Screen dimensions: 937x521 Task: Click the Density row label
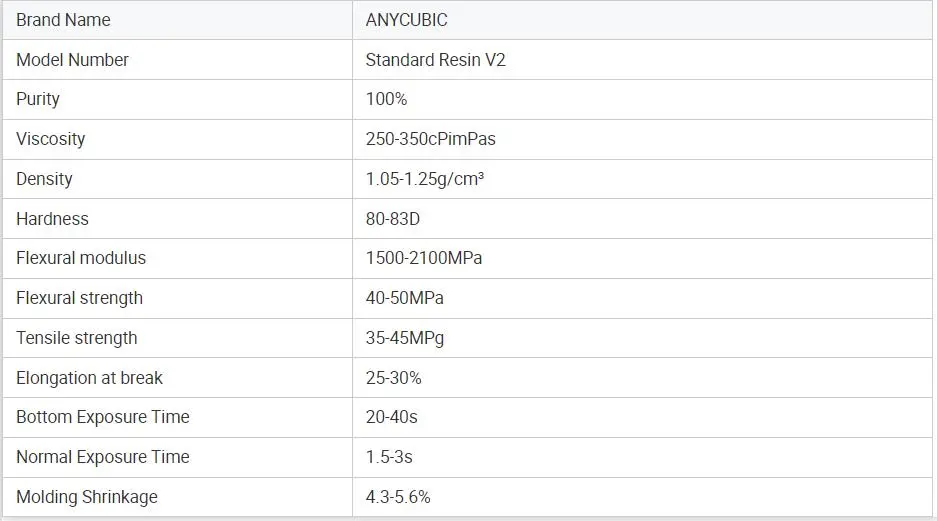[44, 179]
